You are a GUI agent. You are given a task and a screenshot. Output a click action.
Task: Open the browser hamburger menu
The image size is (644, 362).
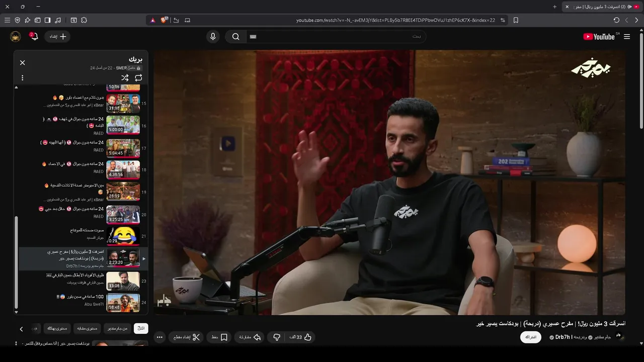pyautogui.click(x=7, y=20)
